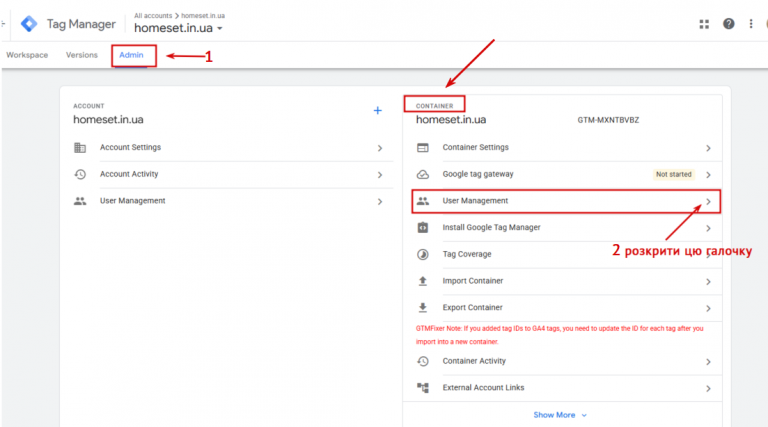This screenshot has width=768, height=427.
Task: Expand the Google tag gateway chevron
Action: point(708,175)
